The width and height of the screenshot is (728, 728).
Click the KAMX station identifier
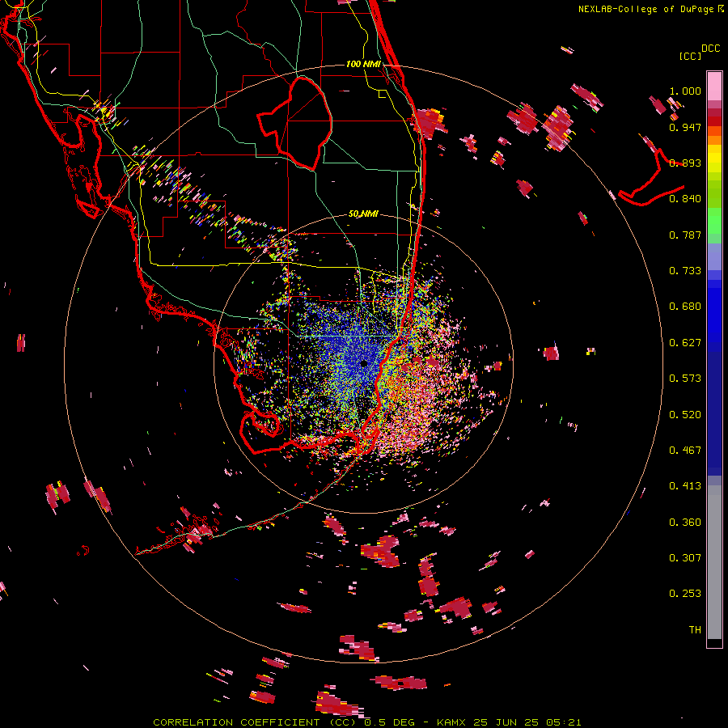tap(452, 722)
